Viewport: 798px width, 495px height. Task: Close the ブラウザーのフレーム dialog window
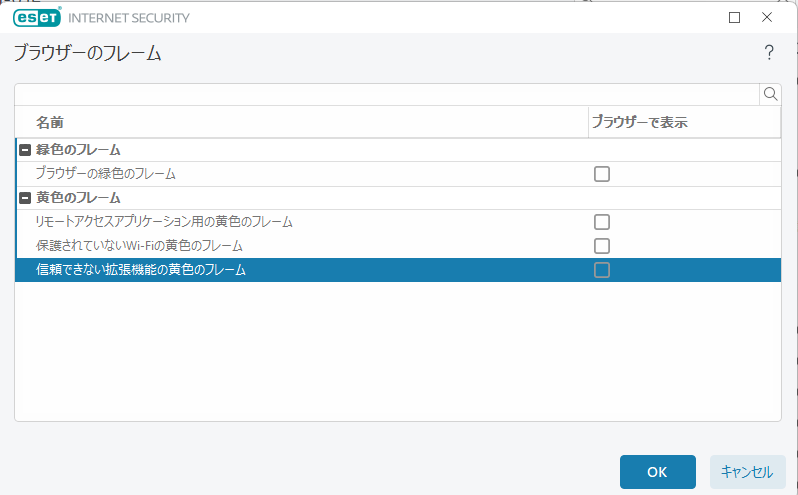tap(767, 18)
